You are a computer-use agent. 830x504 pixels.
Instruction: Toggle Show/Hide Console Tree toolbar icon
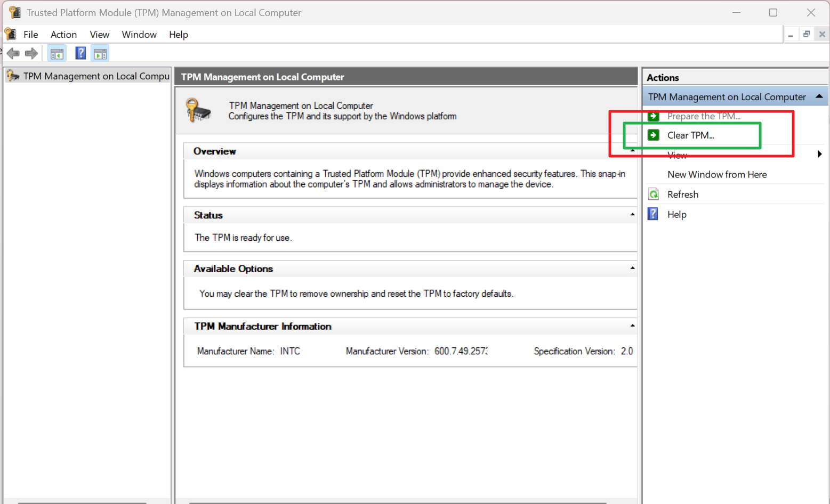[57, 53]
